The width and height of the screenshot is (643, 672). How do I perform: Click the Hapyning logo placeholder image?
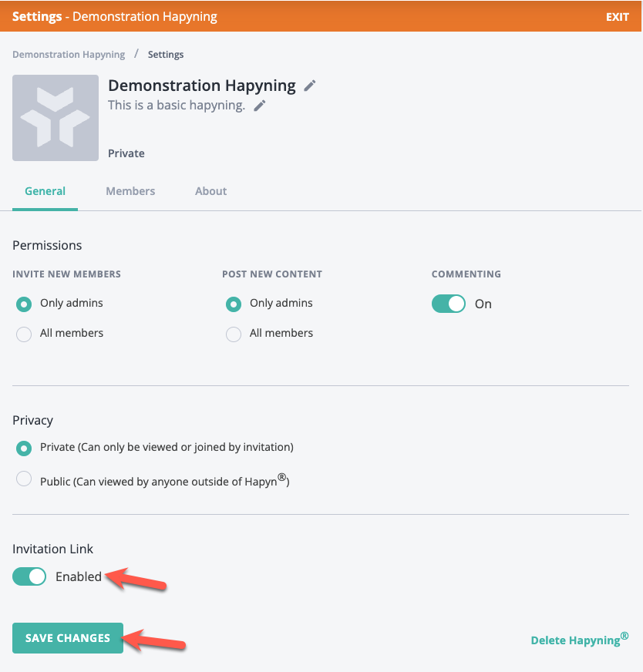pyautogui.click(x=56, y=118)
